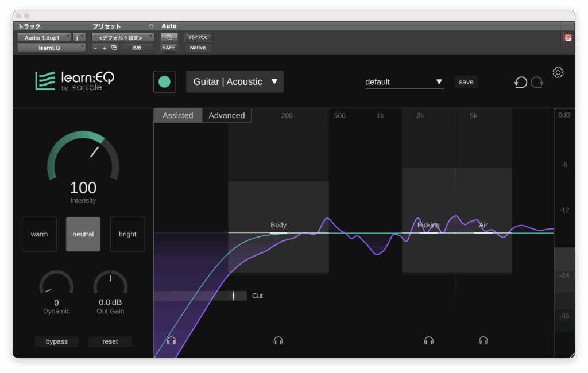This screenshot has height=373, width=588.
Task: Toggle the 比較 compare button
Action: pyautogui.click(x=137, y=48)
